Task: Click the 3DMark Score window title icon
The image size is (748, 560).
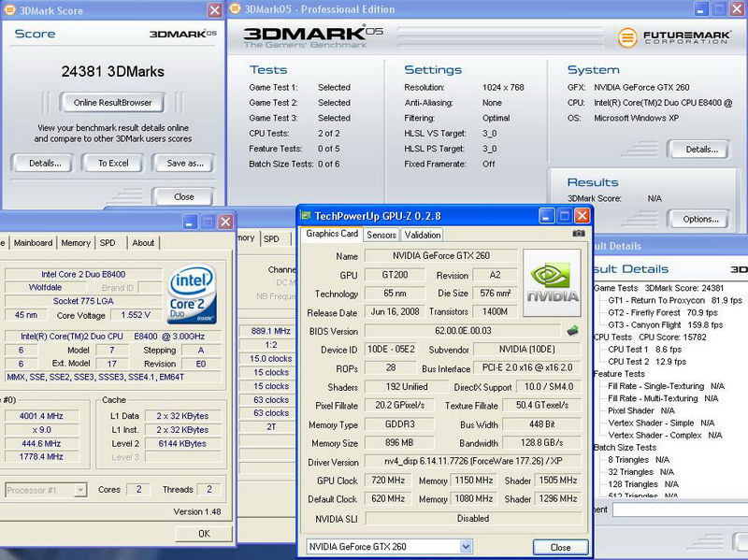Action: coord(9,10)
